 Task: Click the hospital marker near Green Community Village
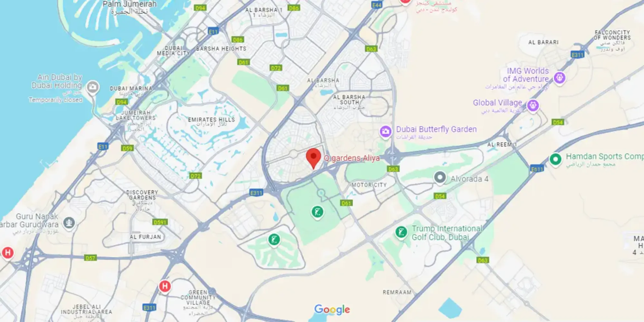tap(165, 286)
